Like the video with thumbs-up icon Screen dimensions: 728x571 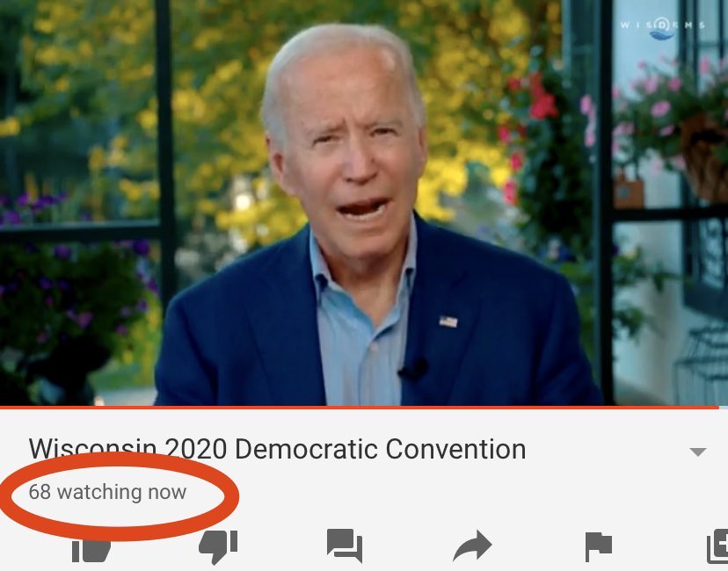point(91,551)
